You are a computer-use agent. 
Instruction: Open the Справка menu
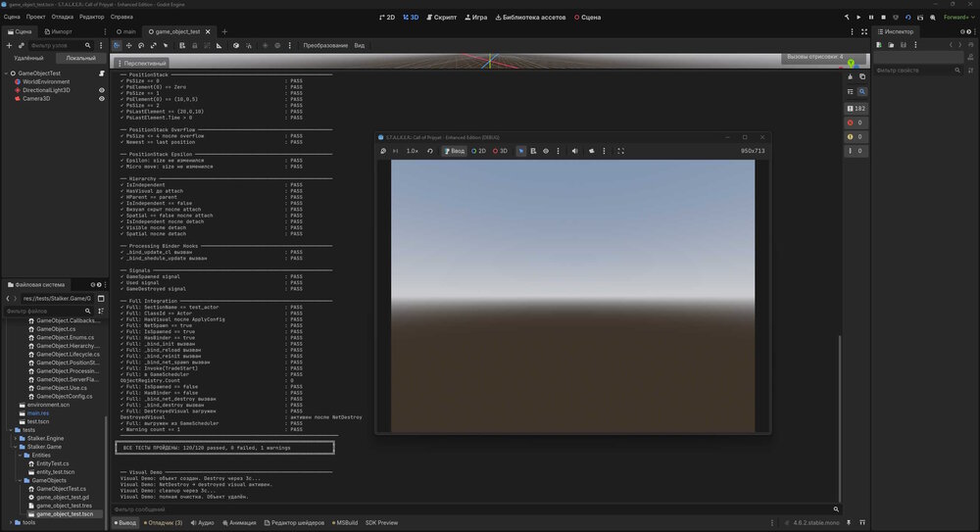[122, 18]
